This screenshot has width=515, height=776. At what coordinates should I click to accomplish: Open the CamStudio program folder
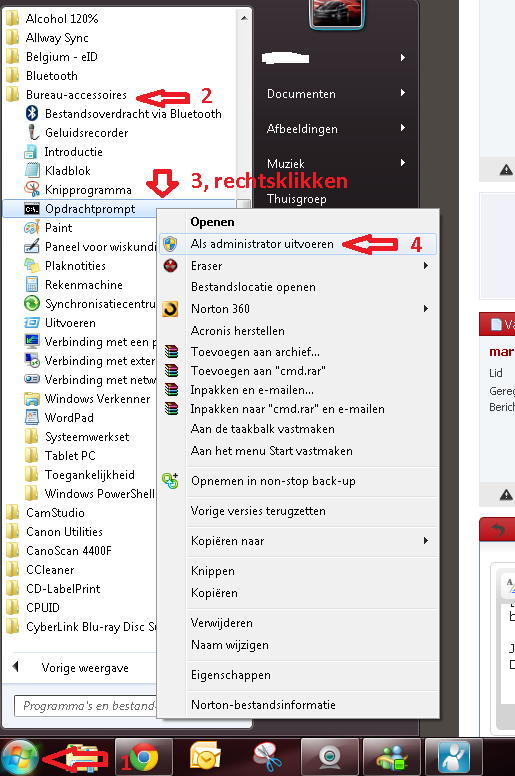pyautogui.click(x=55, y=513)
